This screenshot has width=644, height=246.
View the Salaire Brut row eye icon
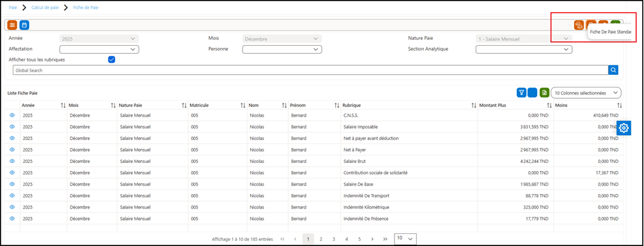click(x=12, y=161)
